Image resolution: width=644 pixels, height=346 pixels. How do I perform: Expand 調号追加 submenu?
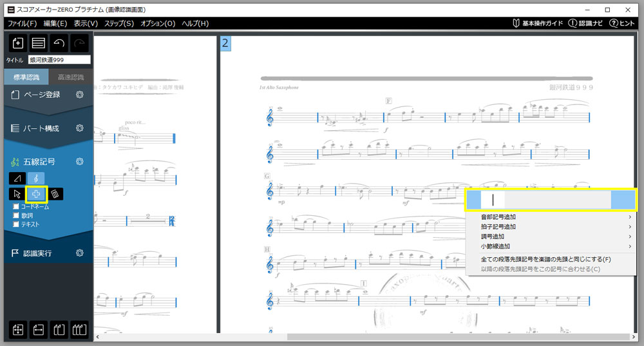[551, 236]
